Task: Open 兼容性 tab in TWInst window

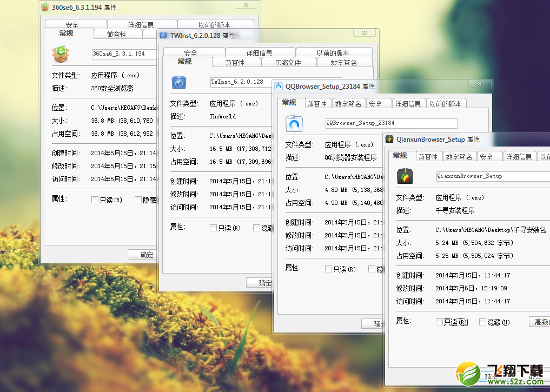Action: 236,62
